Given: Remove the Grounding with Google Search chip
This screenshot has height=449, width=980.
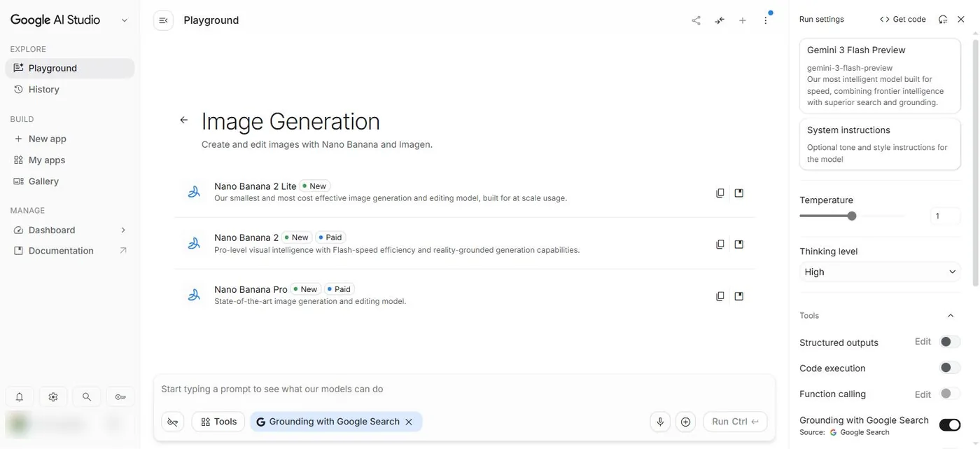Looking at the screenshot, I should 409,422.
